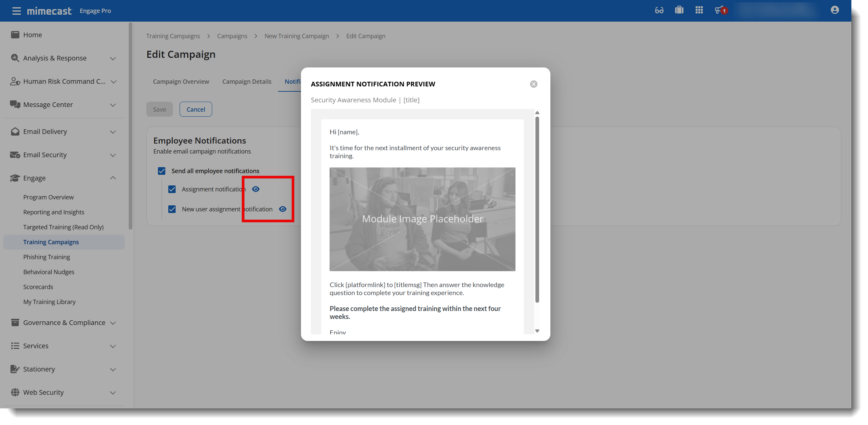Click the Mimecast logo
This screenshot has height=425, width=868.
pyautogui.click(x=49, y=11)
